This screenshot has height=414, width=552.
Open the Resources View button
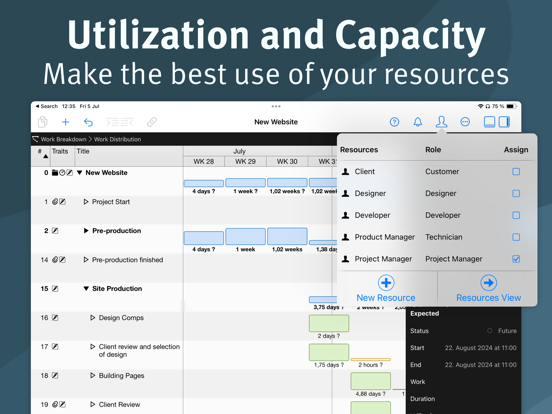tap(489, 289)
